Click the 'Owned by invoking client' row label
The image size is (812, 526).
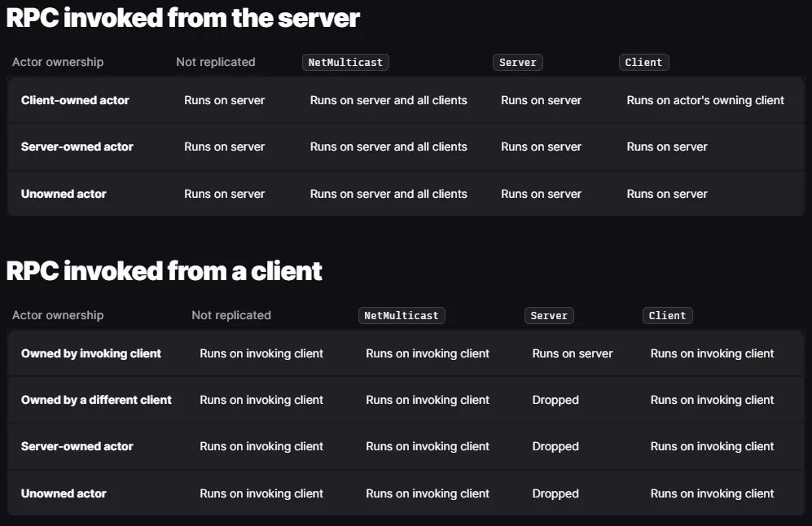tap(91, 353)
